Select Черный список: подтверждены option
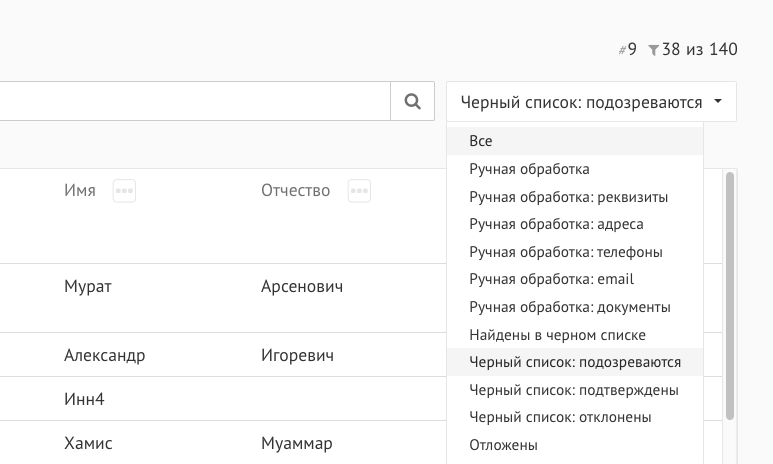Viewport: 773px width, 464px height. 575,390
